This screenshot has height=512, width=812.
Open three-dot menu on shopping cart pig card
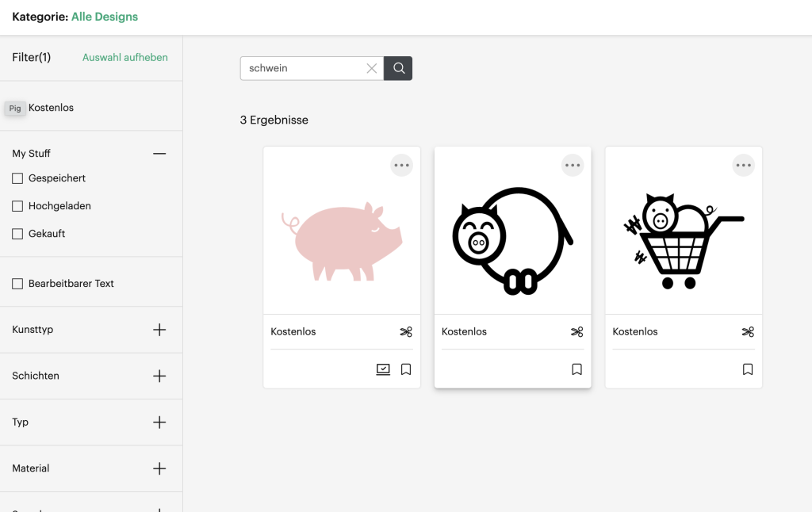pos(743,165)
